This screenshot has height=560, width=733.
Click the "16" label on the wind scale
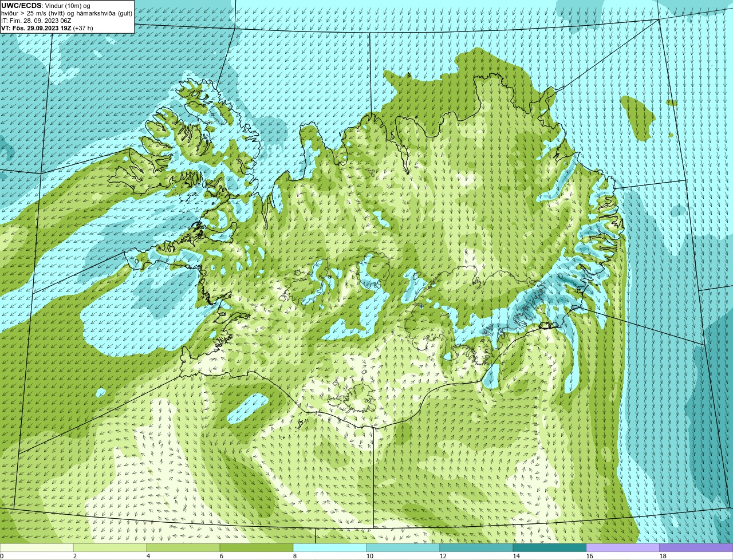(x=589, y=556)
